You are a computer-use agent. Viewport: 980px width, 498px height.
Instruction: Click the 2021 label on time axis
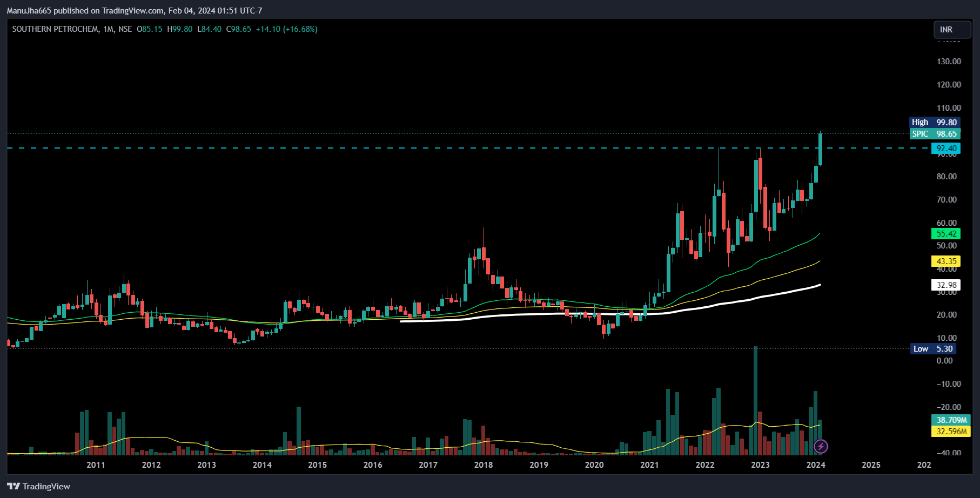pyautogui.click(x=649, y=465)
